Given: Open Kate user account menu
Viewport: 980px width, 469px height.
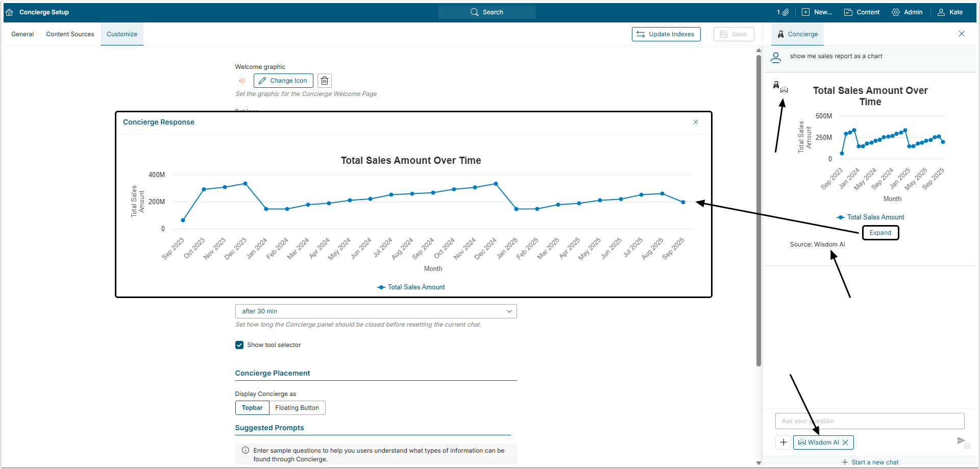Looking at the screenshot, I should click(x=950, y=12).
